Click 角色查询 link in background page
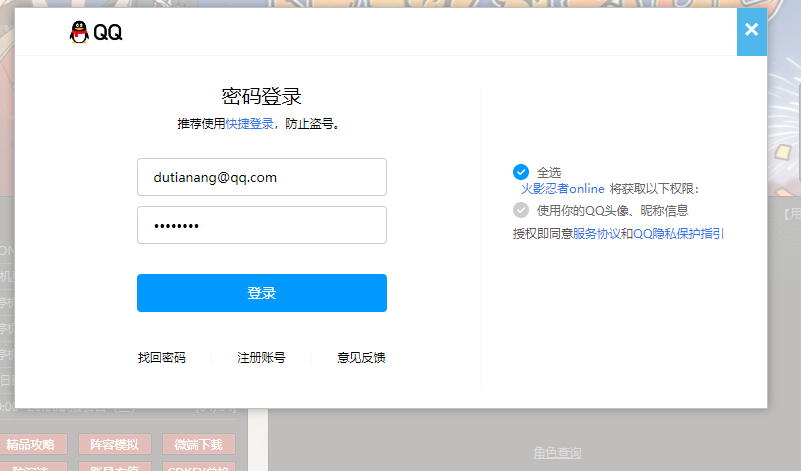Viewport: 801px width, 471px height. tap(557, 453)
